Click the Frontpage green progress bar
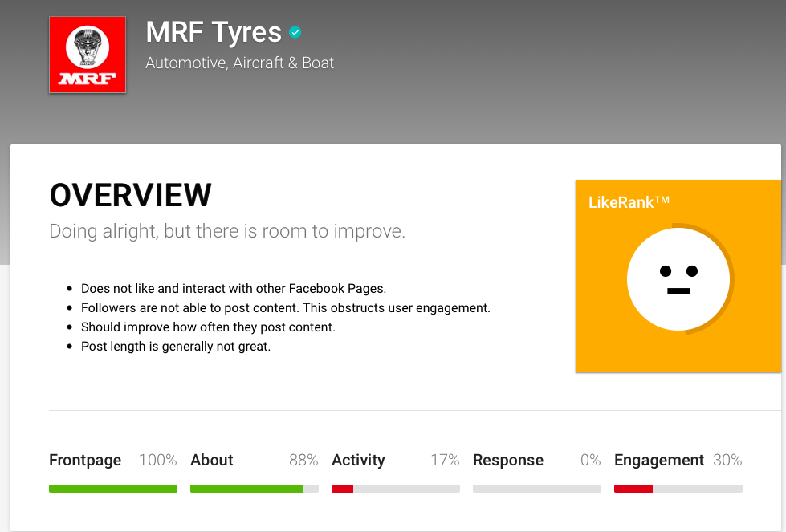Screen dimensions: 786x532 click(x=113, y=489)
